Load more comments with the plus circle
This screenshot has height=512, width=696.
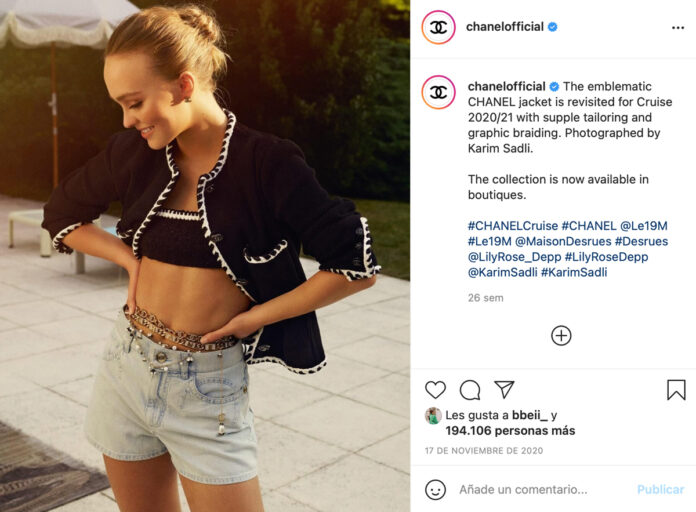(561, 336)
